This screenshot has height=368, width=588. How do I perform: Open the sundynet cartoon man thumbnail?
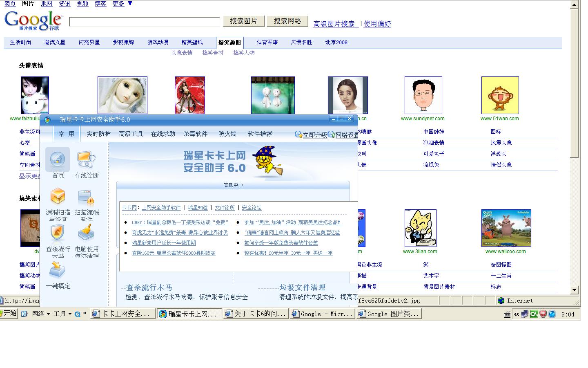423,95
